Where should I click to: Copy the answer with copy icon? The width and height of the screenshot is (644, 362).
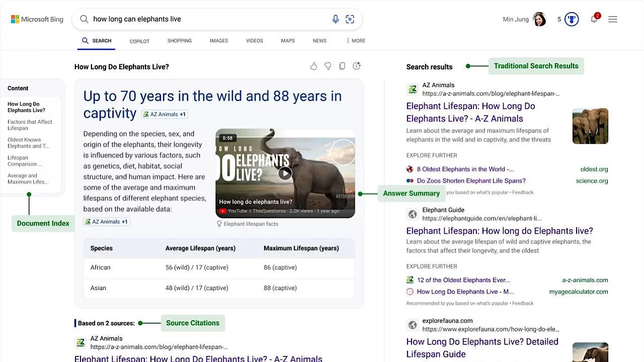click(x=342, y=66)
